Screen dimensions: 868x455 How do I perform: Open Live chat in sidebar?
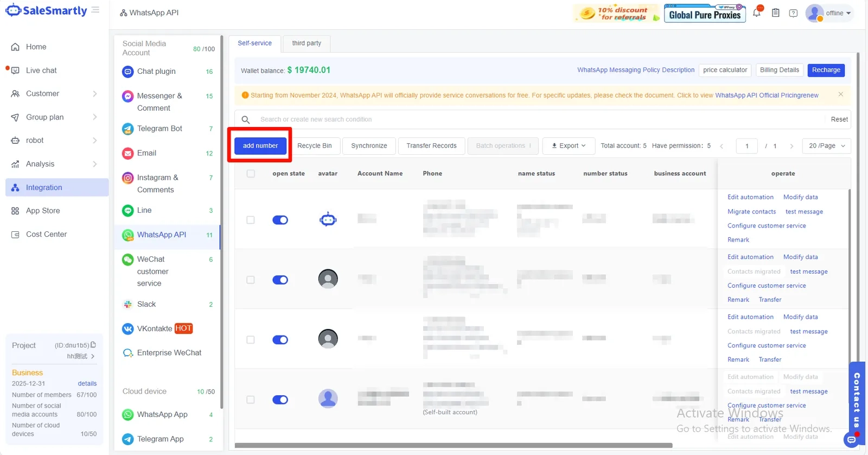click(41, 70)
